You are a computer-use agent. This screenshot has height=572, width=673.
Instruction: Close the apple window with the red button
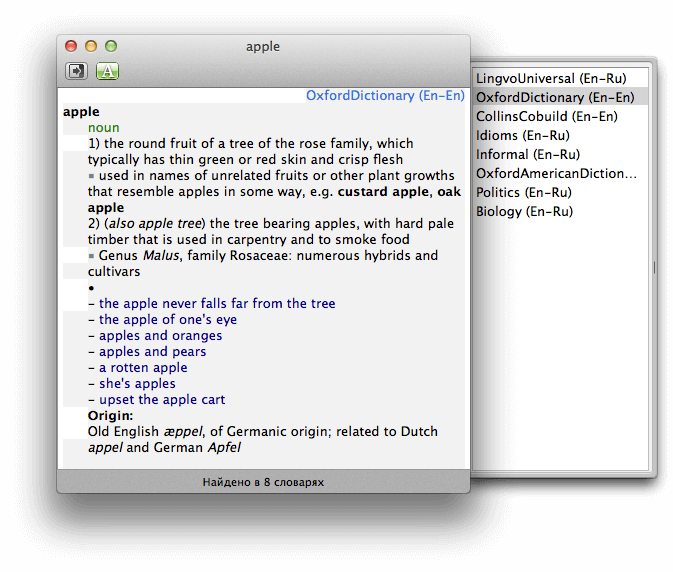[71, 46]
